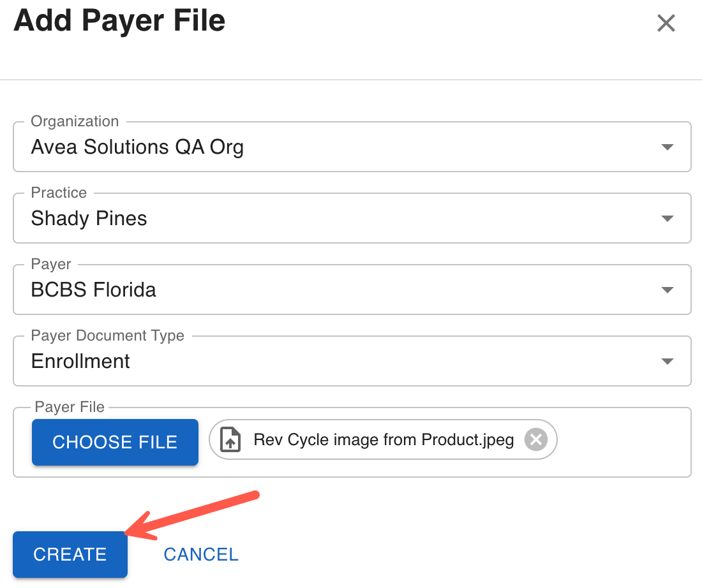Click the CHOOSE FILE button

(115, 442)
